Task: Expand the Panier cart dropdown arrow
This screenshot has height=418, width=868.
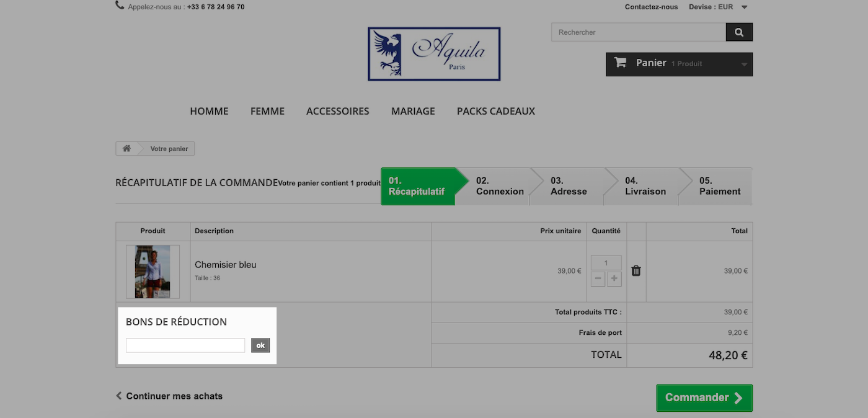Action: (744, 64)
